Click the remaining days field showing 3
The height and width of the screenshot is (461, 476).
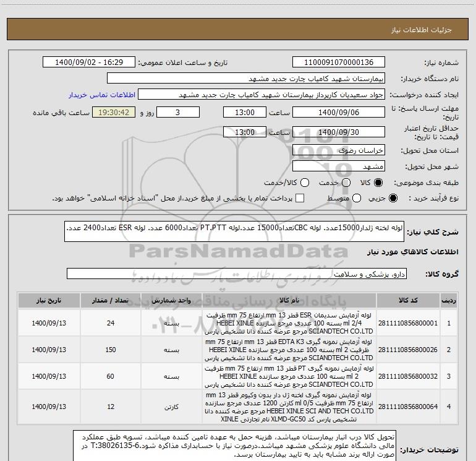coord(178,112)
